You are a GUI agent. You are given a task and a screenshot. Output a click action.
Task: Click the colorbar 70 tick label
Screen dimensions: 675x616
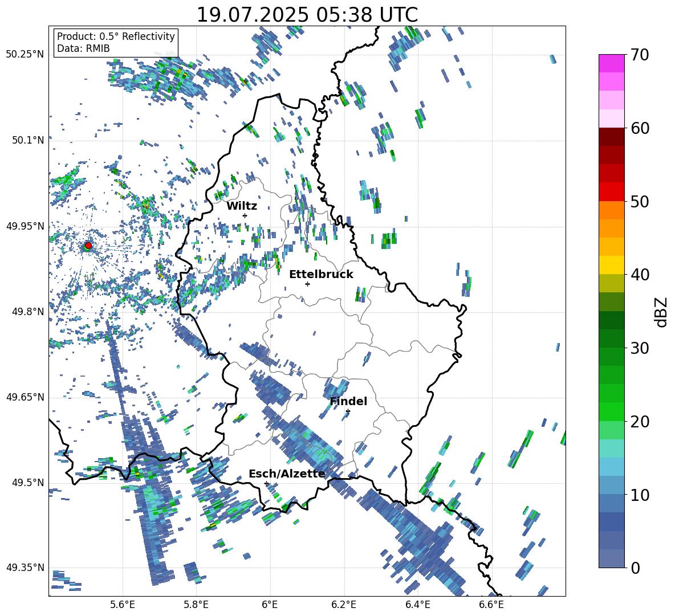pos(640,55)
